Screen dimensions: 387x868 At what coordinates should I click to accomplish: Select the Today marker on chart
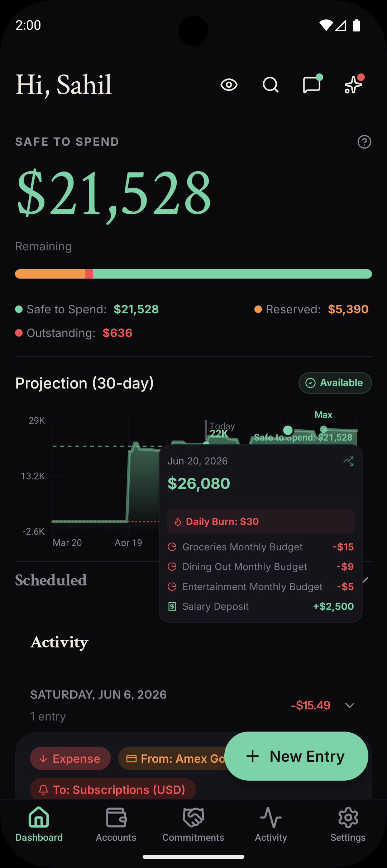tap(206, 443)
